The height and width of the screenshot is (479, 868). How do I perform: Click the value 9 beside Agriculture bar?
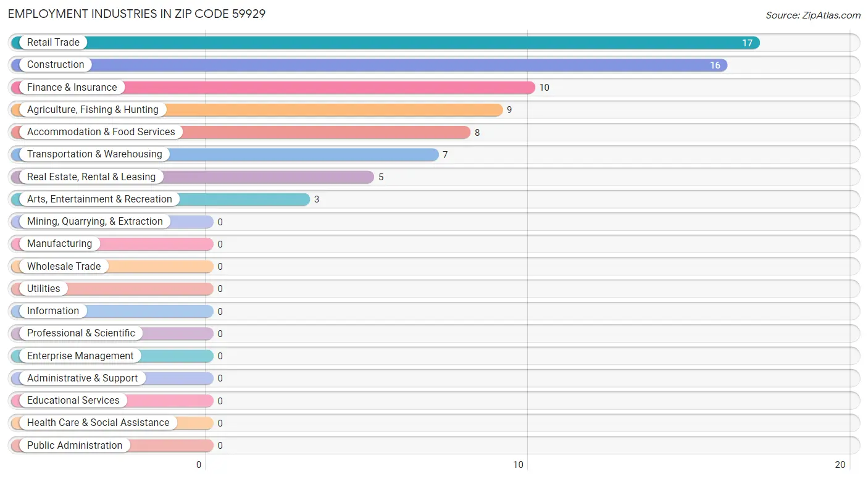pyautogui.click(x=509, y=110)
